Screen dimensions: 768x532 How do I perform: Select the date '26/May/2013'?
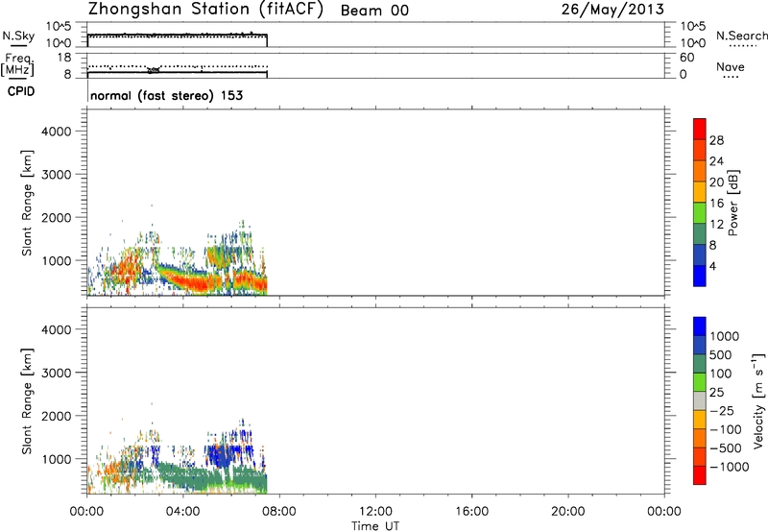pos(612,10)
